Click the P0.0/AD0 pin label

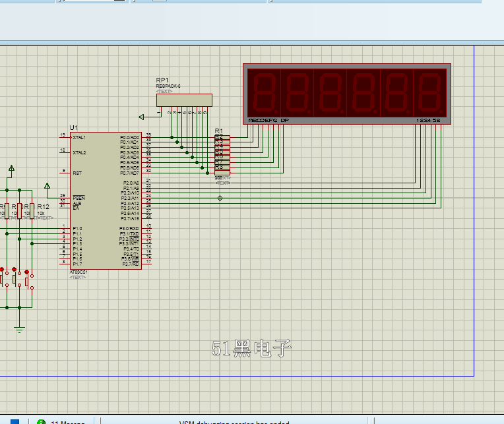(129, 137)
